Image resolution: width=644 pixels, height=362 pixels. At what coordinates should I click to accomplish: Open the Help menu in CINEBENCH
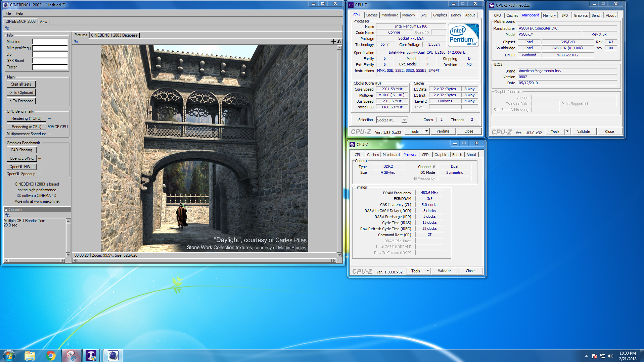point(19,13)
